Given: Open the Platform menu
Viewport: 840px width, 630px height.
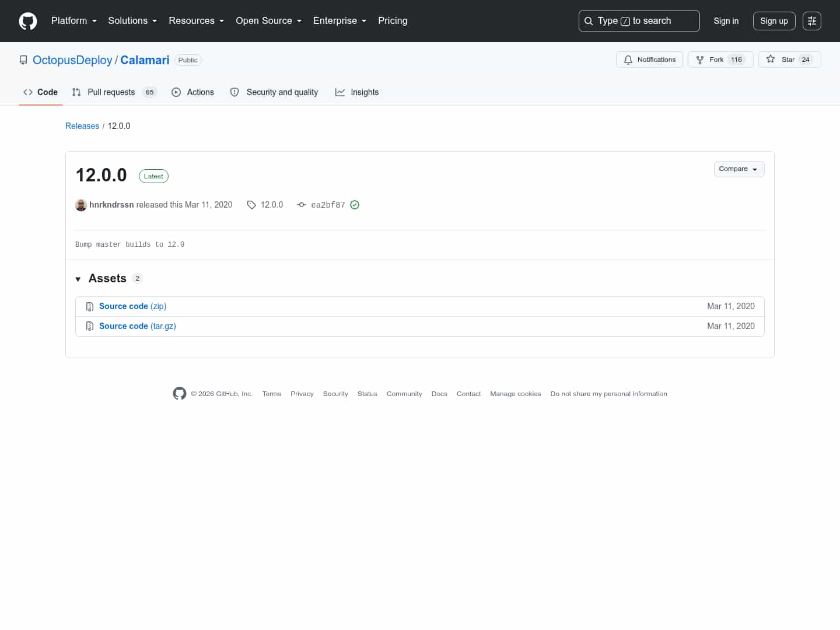Looking at the screenshot, I should (x=74, y=21).
